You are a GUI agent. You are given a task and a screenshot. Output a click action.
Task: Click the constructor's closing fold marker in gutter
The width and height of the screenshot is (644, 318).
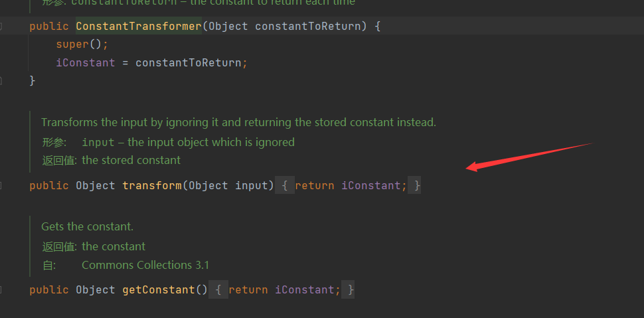(2, 80)
